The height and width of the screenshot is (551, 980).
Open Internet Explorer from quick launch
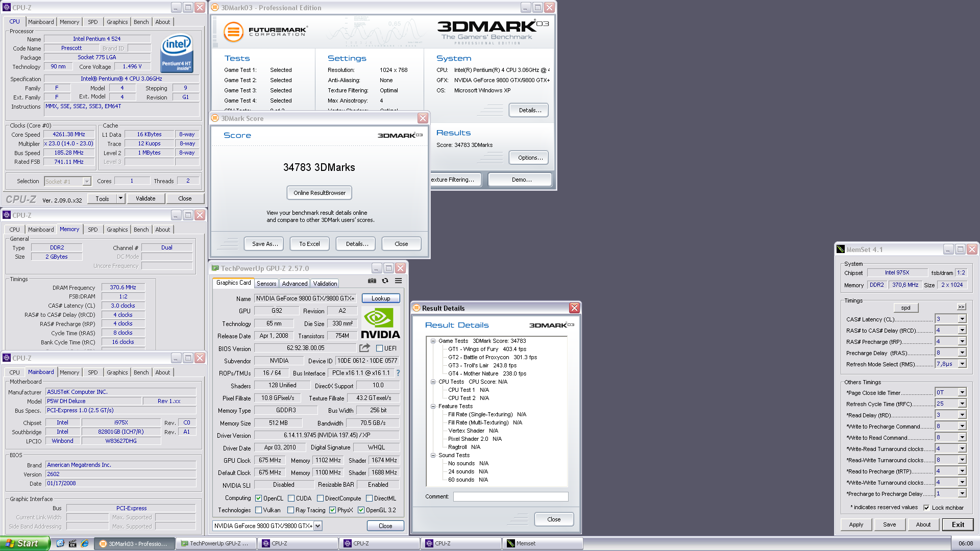pyautogui.click(x=85, y=543)
